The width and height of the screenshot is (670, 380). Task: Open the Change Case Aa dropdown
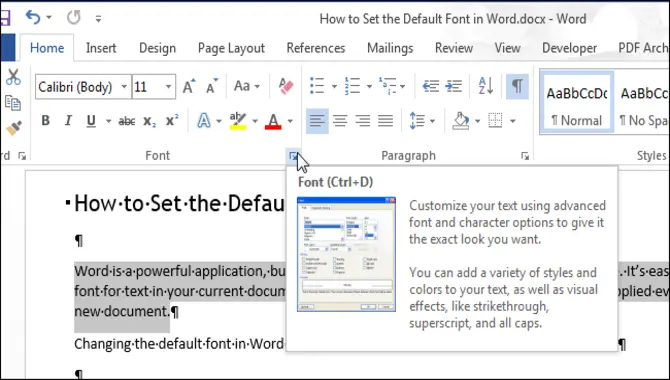[247, 86]
